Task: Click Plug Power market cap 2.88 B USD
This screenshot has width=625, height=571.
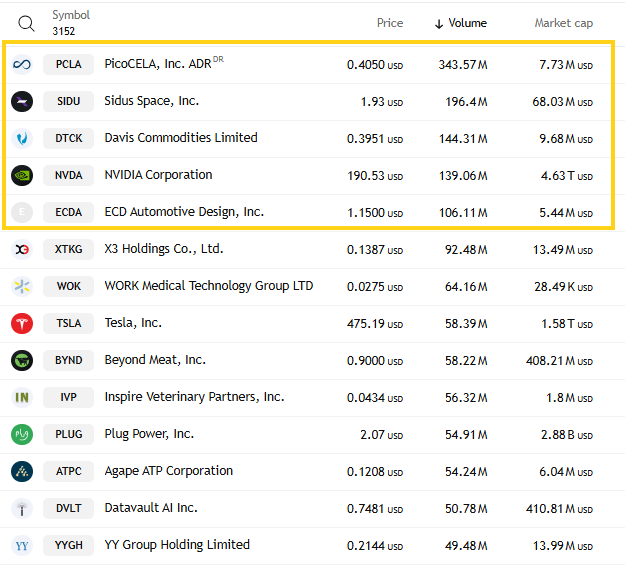Action: point(567,435)
